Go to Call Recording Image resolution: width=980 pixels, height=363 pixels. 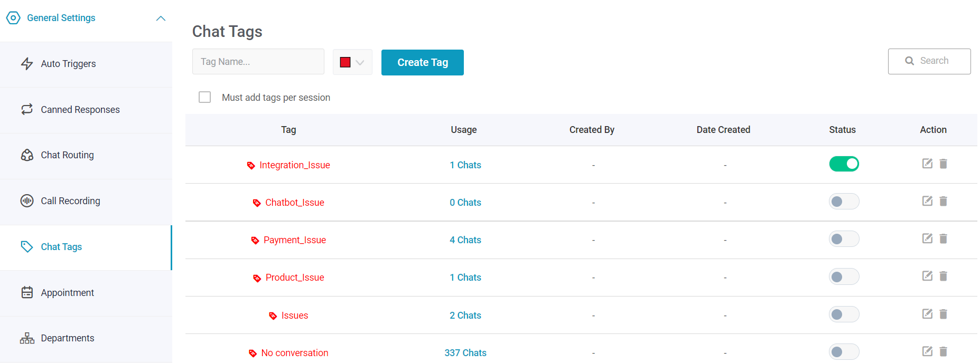(x=86, y=202)
